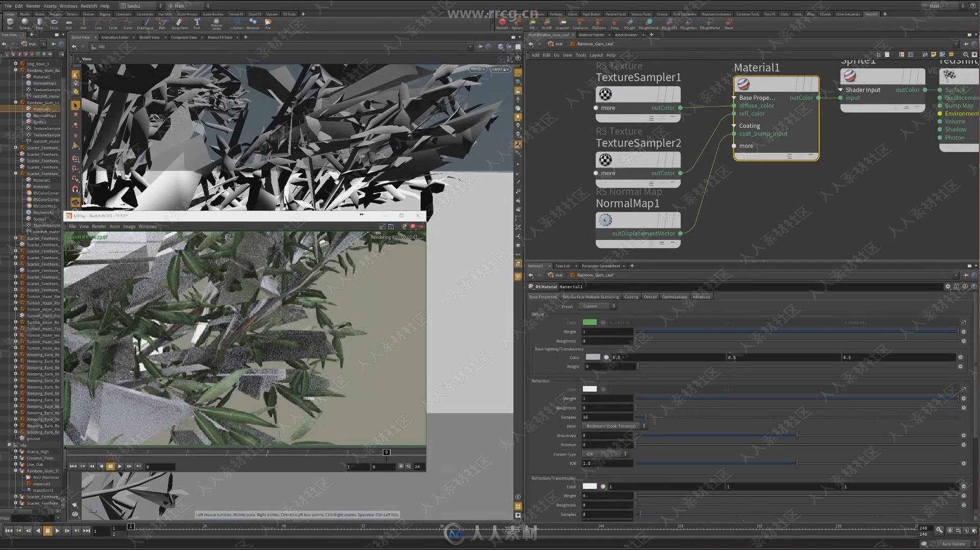Open the Render View pane tab
The height and width of the screenshot is (550, 980).
tap(149, 37)
